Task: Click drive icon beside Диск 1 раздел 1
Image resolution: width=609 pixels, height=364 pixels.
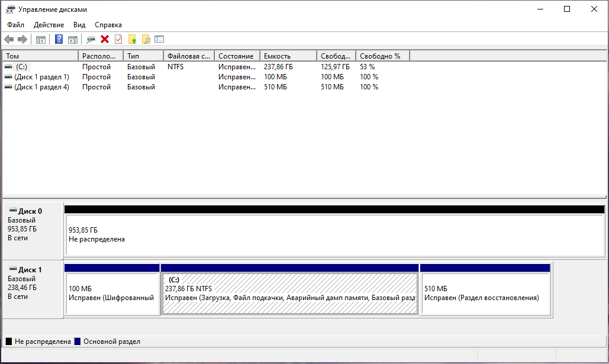Action: [8, 77]
